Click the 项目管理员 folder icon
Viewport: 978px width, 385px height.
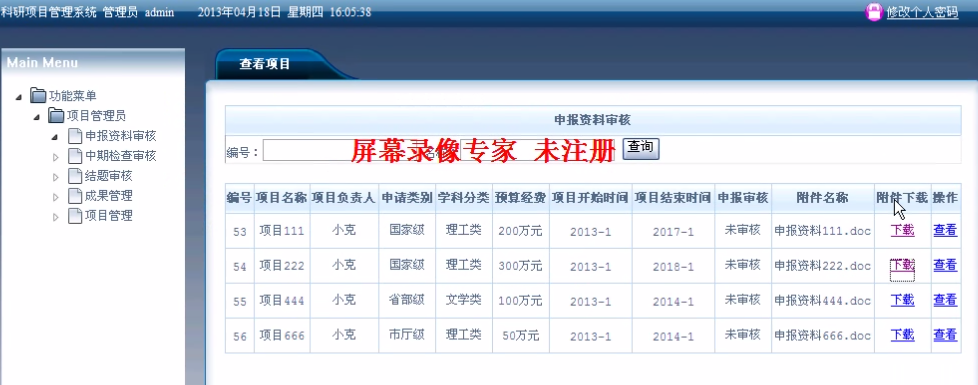pyautogui.click(x=56, y=115)
